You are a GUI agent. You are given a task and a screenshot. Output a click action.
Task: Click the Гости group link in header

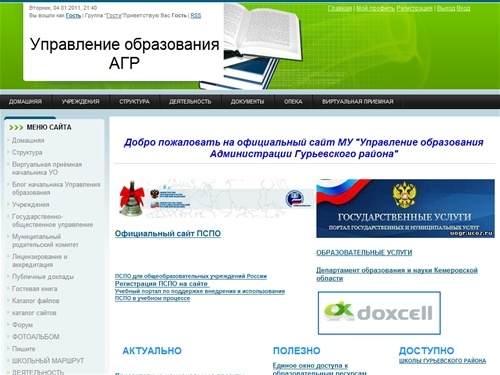(x=114, y=15)
